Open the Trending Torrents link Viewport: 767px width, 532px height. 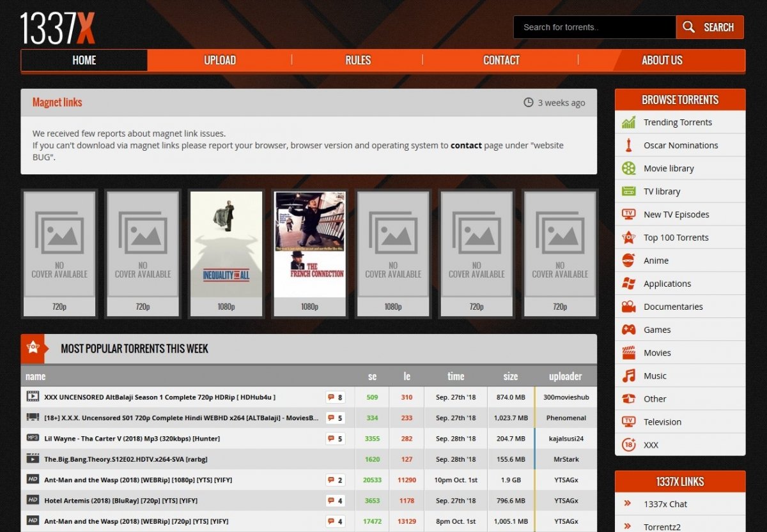[x=678, y=122]
